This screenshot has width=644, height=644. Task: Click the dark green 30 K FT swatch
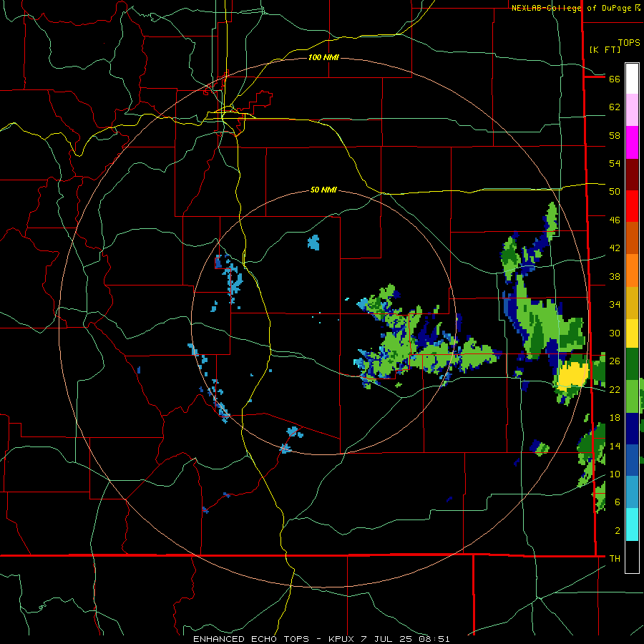click(632, 364)
